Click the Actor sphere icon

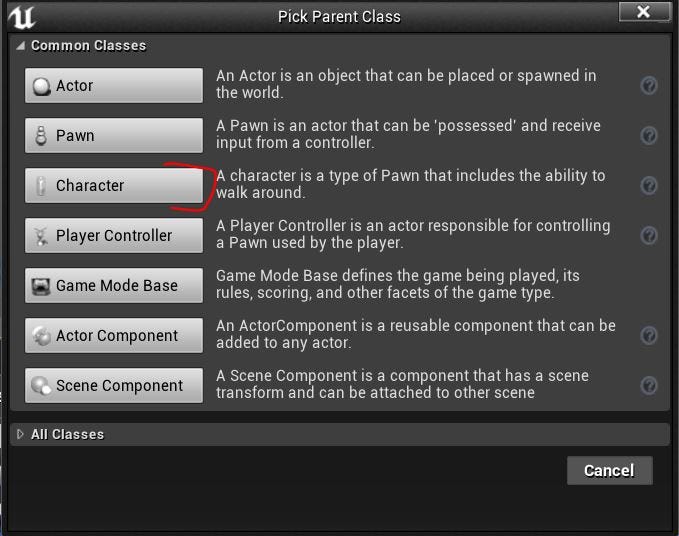click(x=42, y=86)
